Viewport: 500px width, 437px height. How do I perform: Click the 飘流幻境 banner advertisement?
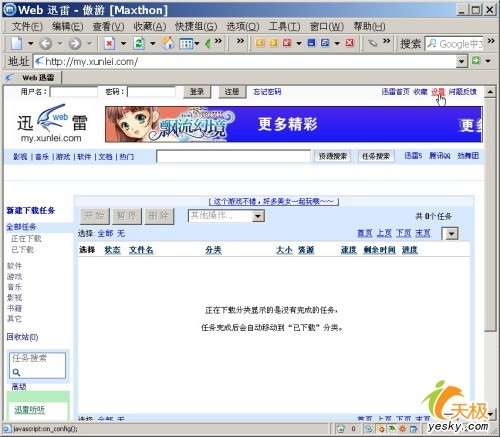294,124
